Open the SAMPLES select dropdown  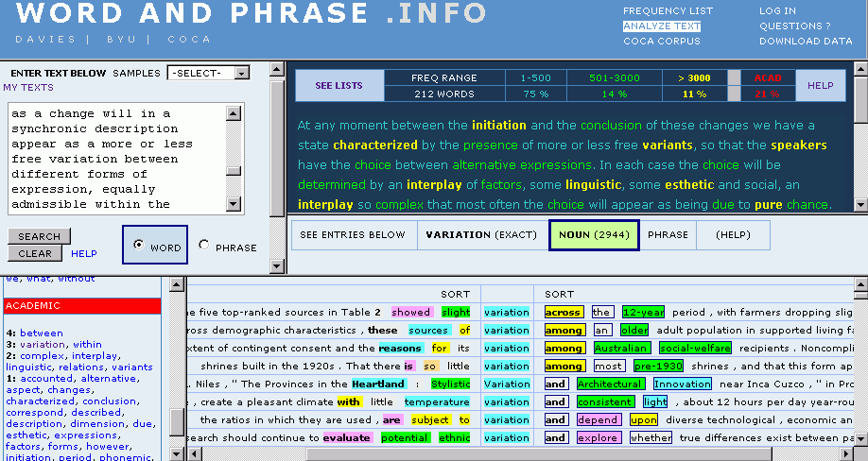tap(208, 73)
